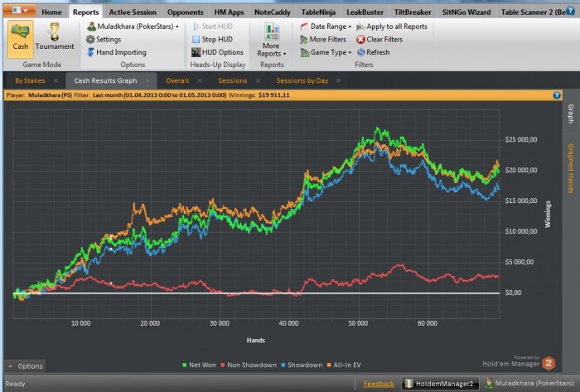The image size is (580, 392).
Task: Open More Reports menu
Action: click(272, 40)
